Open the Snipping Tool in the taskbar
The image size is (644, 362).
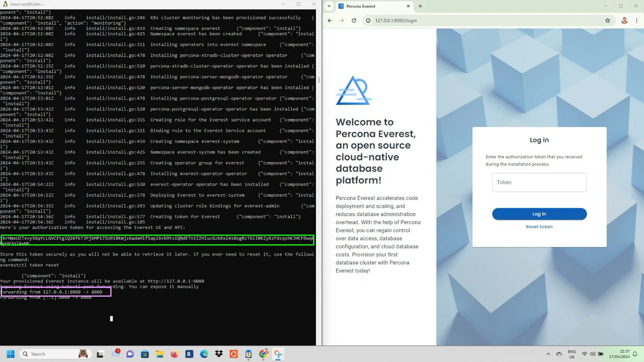(278, 354)
